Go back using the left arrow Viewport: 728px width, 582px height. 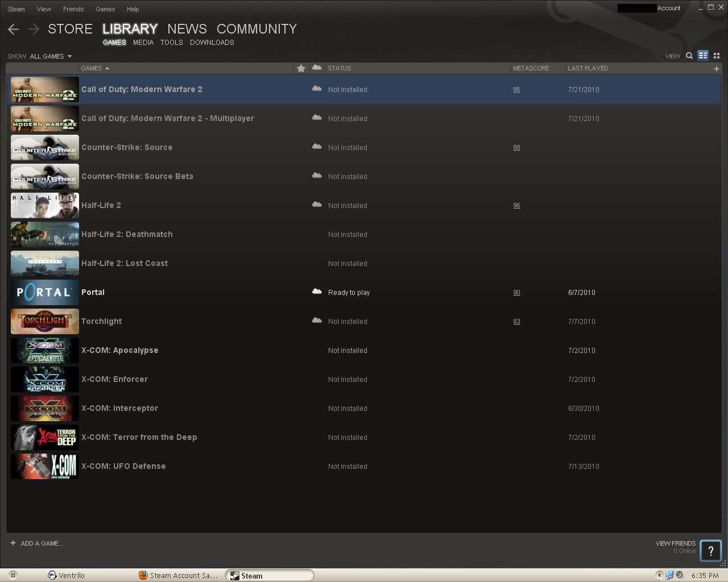14,29
